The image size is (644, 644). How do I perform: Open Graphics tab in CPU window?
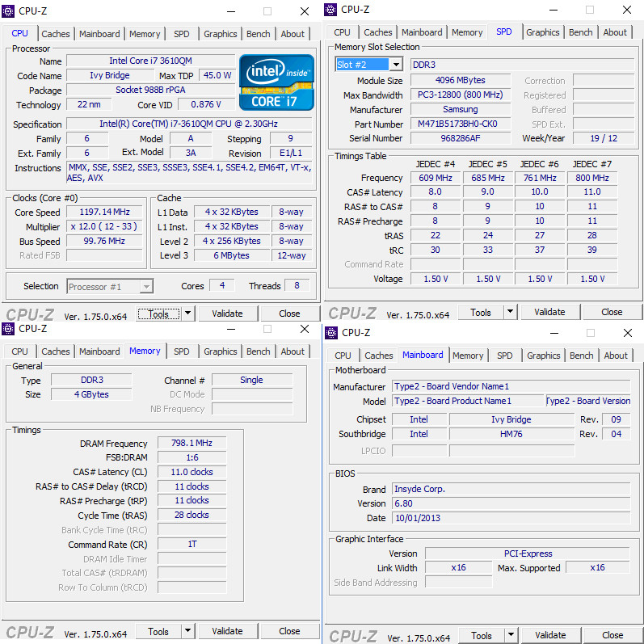point(220,34)
